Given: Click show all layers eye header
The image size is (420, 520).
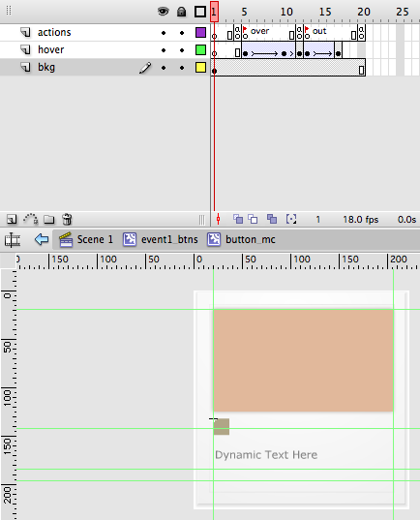Looking at the screenshot, I should click(164, 12).
